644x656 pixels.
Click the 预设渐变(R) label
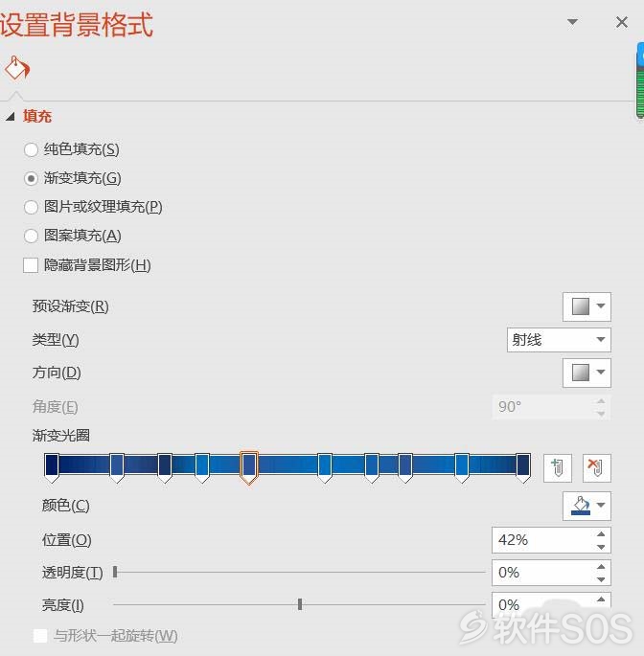pos(70,306)
